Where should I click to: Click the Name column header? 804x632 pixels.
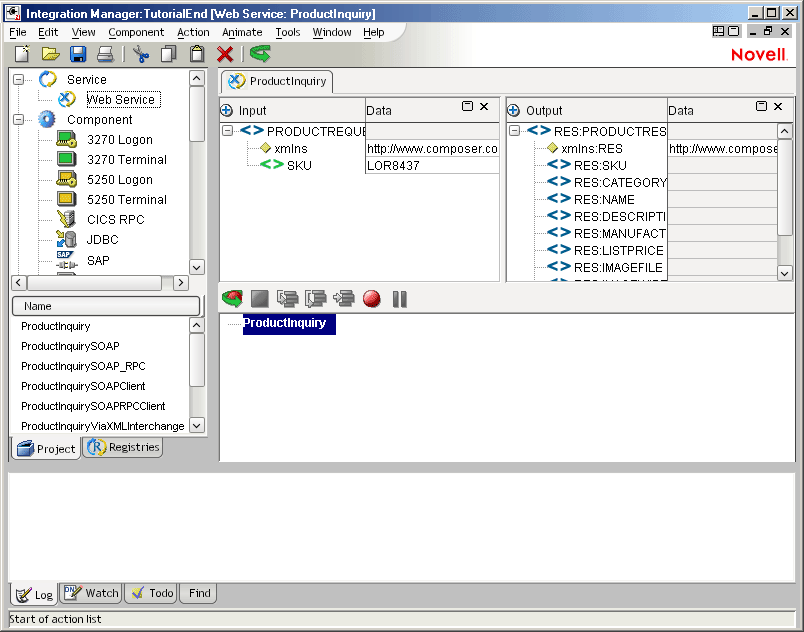tap(106, 306)
